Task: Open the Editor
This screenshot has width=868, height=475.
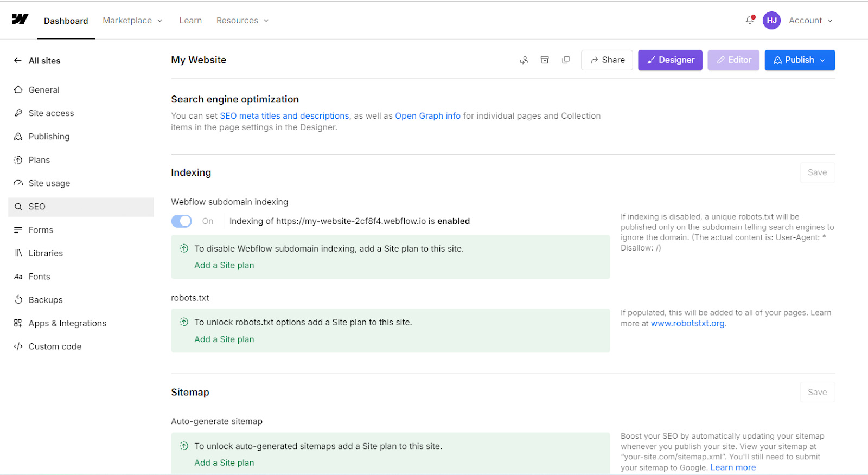Action: click(733, 60)
